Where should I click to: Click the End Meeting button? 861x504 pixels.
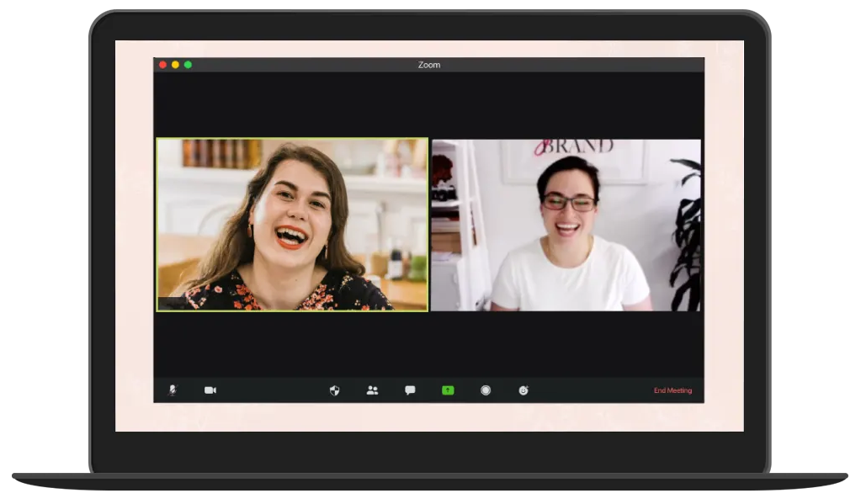(x=672, y=390)
